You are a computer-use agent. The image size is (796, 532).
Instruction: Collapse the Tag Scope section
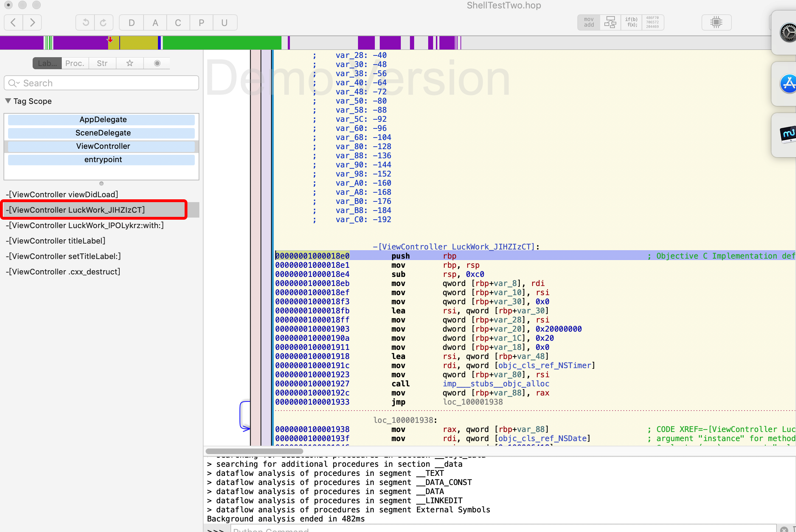click(8, 101)
